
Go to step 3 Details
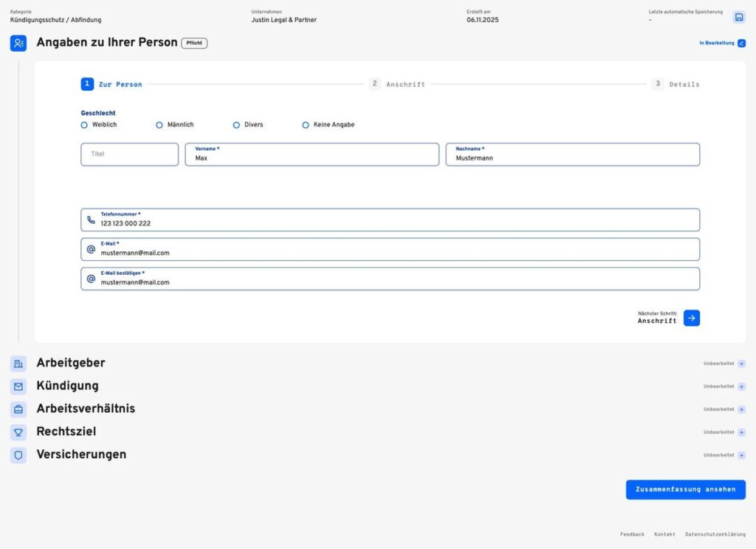tap(676, 84)
